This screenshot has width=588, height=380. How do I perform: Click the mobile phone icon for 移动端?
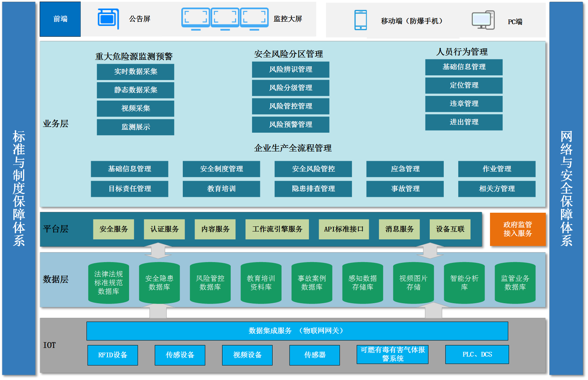pos(361,20)
